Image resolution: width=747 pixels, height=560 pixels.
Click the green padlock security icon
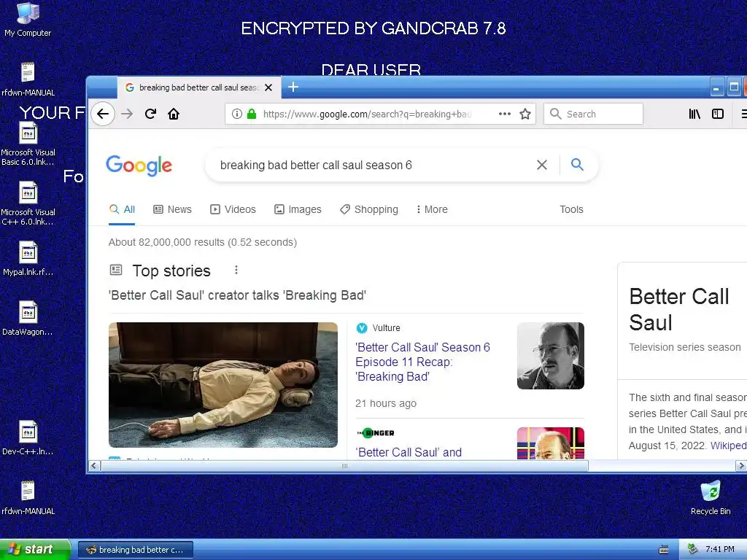click(252, 114)
